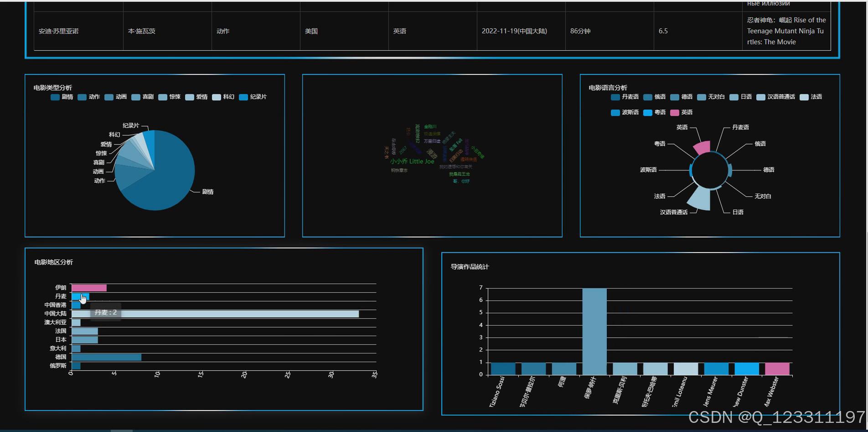Toggle the 无对白 legend item
Viewport: 868px width, 432px height.
click(x=711, y=97)
